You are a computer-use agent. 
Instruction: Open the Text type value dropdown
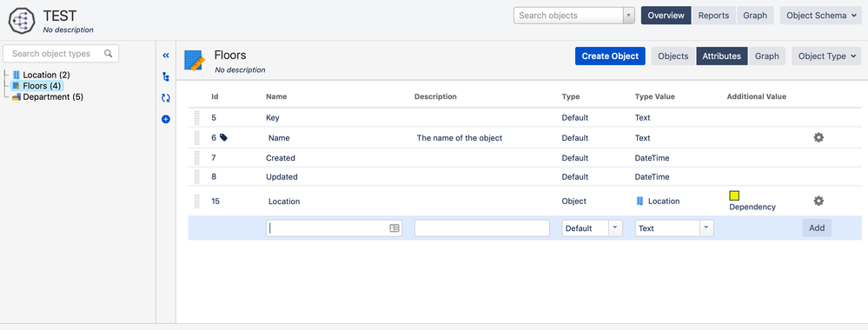(x=674, y=228)
